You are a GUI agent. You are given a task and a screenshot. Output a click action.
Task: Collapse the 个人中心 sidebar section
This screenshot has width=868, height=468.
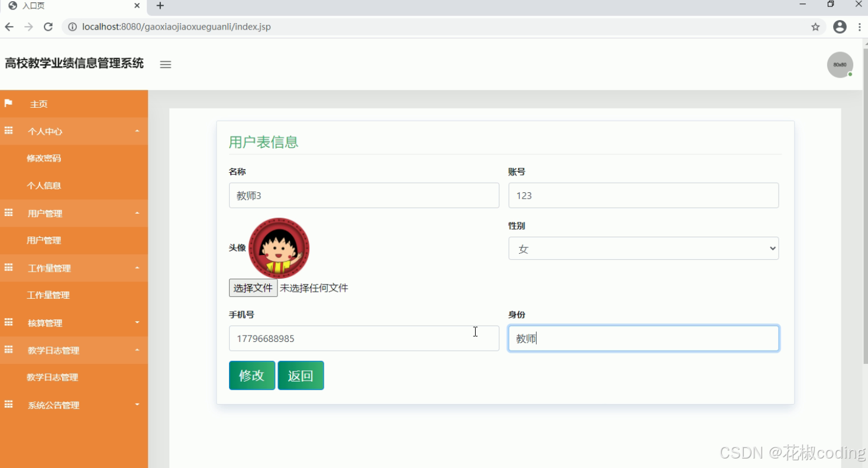137,131
